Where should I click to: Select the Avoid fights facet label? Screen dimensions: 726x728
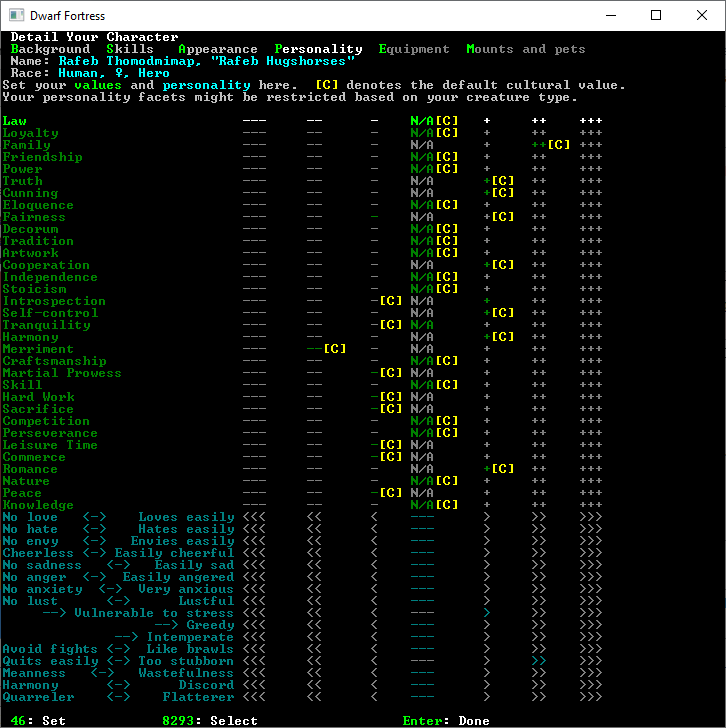coord(50,649)
